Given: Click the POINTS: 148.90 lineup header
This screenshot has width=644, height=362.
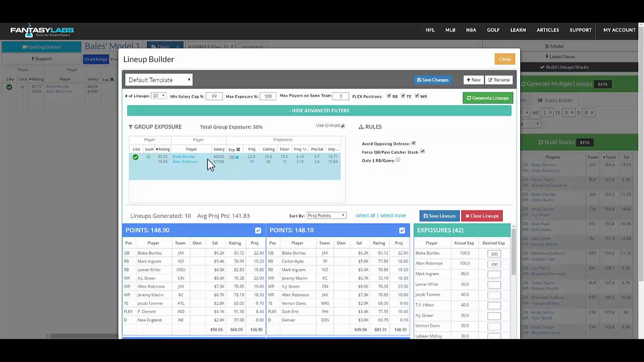Looking at the screenshot, I should (x=194, y=230).
